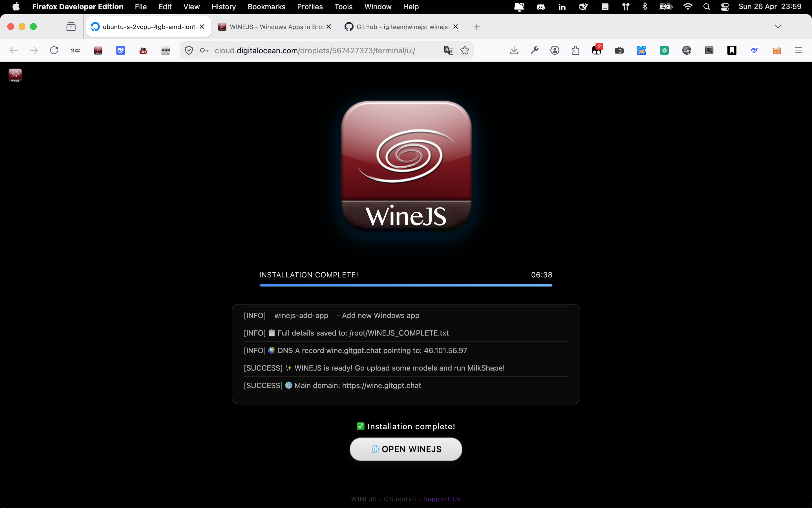Click the 06:38 elapsed timer

[542, 275]
